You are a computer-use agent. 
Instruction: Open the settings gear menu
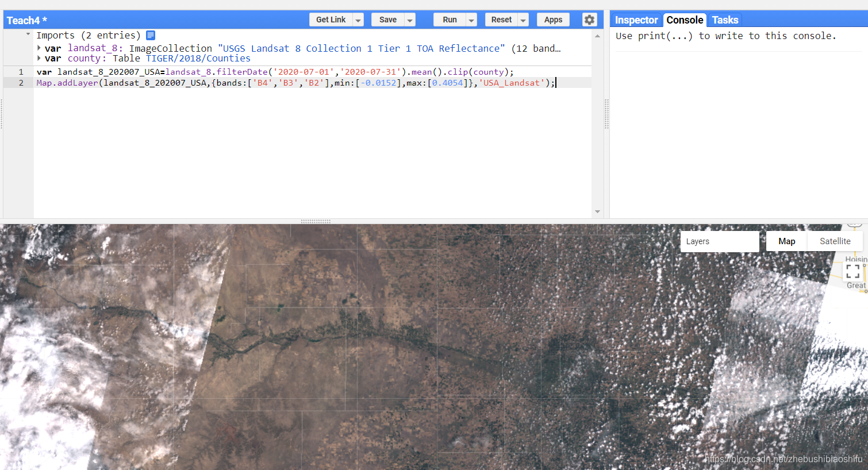pos(589,19)
